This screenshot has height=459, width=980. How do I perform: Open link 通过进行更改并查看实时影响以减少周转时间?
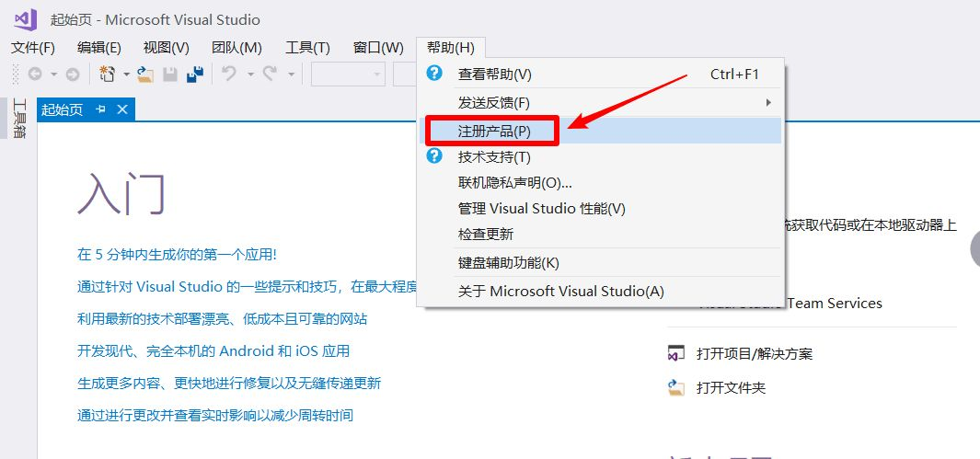pos(215,415)
